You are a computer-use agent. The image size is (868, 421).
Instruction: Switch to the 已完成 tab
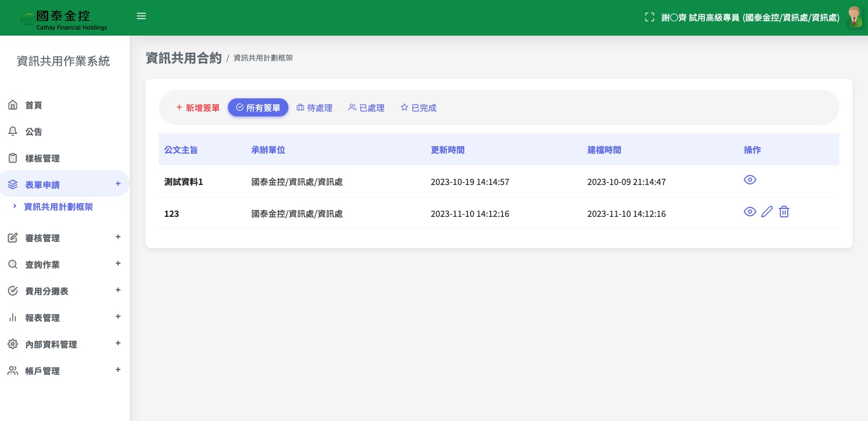coord(419,108)
